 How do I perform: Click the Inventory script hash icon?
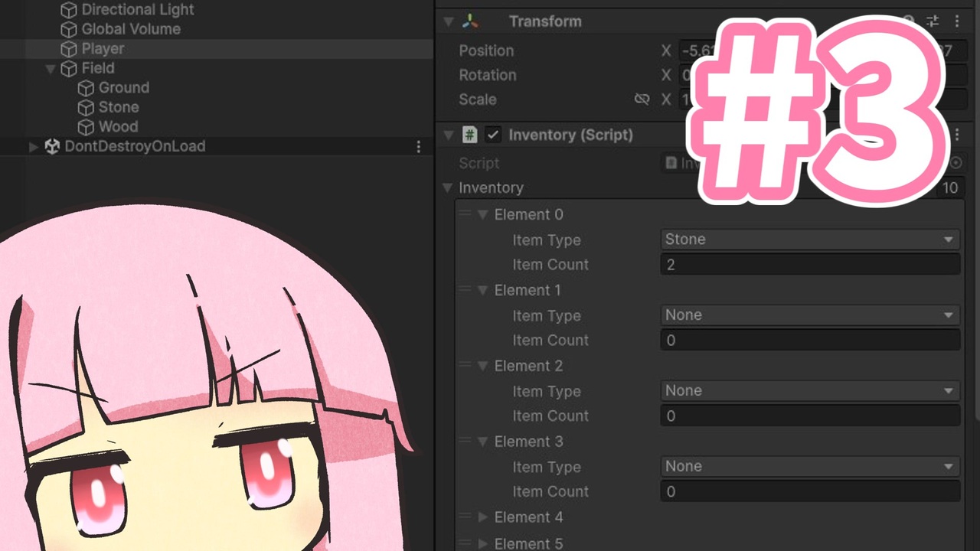tap(470, 135)
